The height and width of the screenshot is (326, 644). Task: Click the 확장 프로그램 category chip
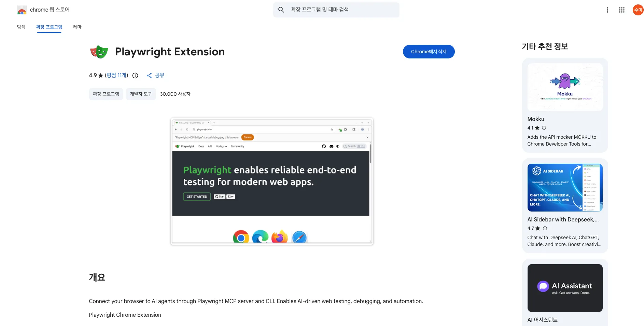106,94
